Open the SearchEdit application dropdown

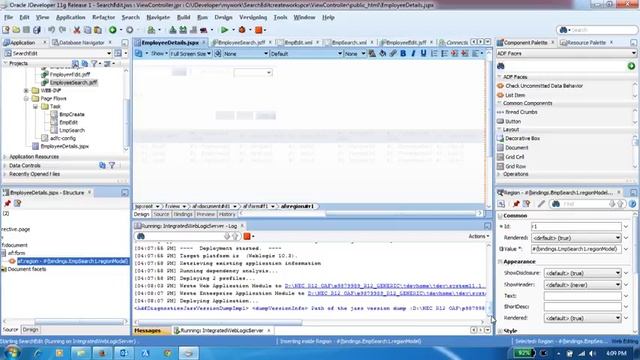click(109, 53)
